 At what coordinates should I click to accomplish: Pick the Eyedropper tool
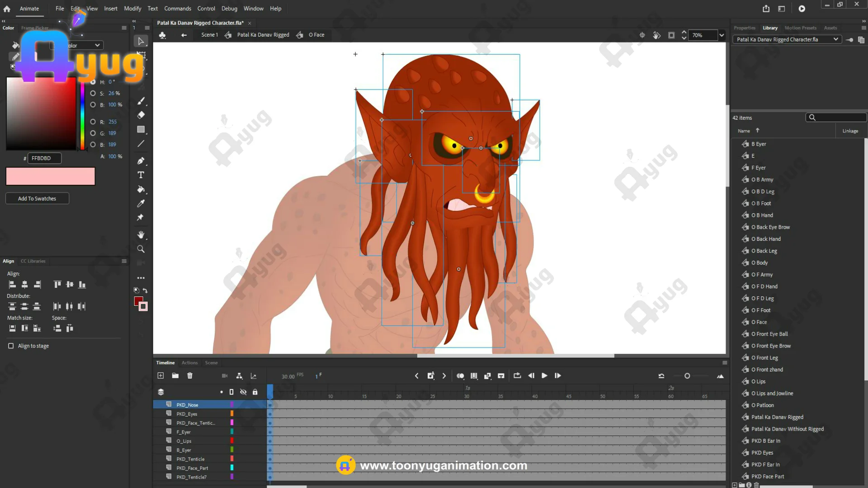(x=141, y=203)
